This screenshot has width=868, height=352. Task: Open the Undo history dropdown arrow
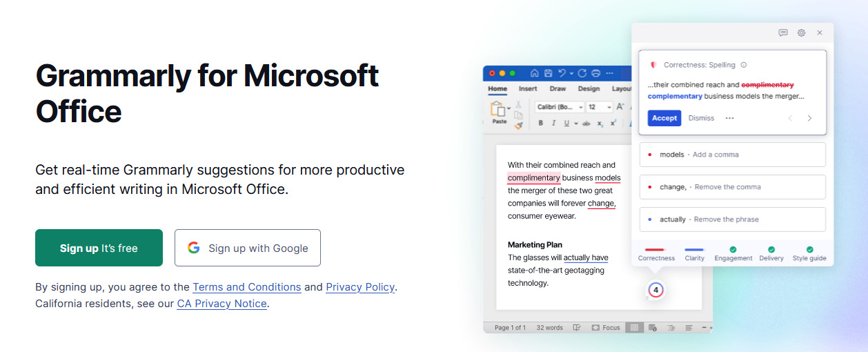tap(571, 73)
